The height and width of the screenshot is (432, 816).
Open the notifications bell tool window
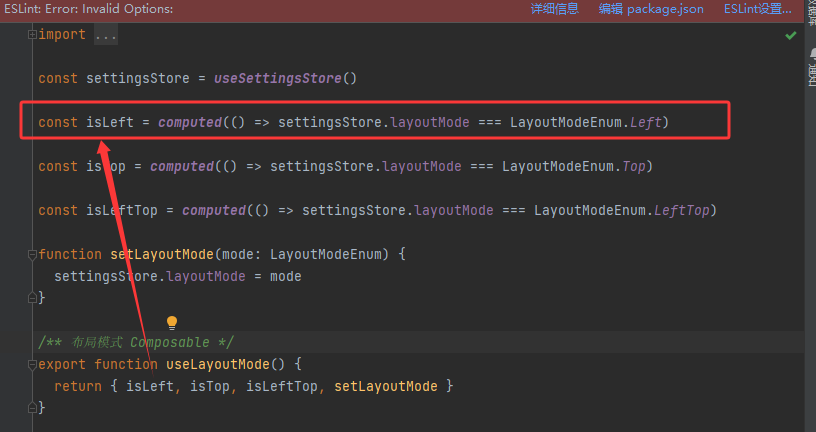(x=812, y=54)
